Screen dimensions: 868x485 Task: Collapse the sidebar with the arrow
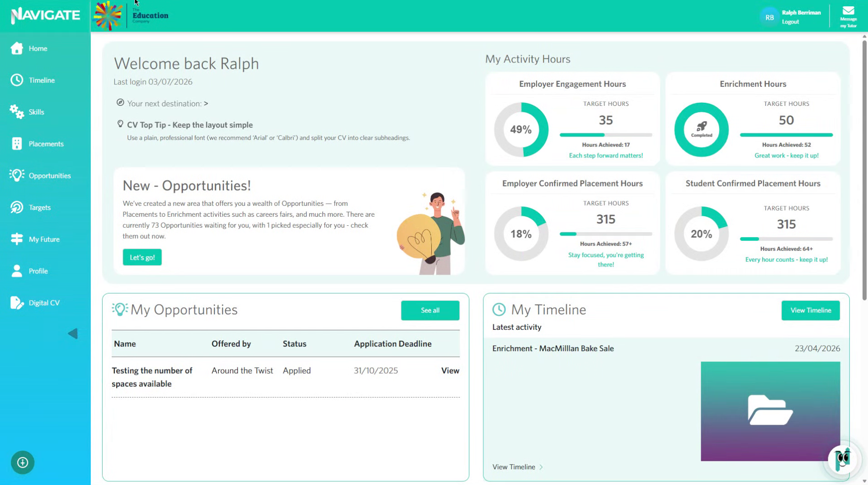73,334
